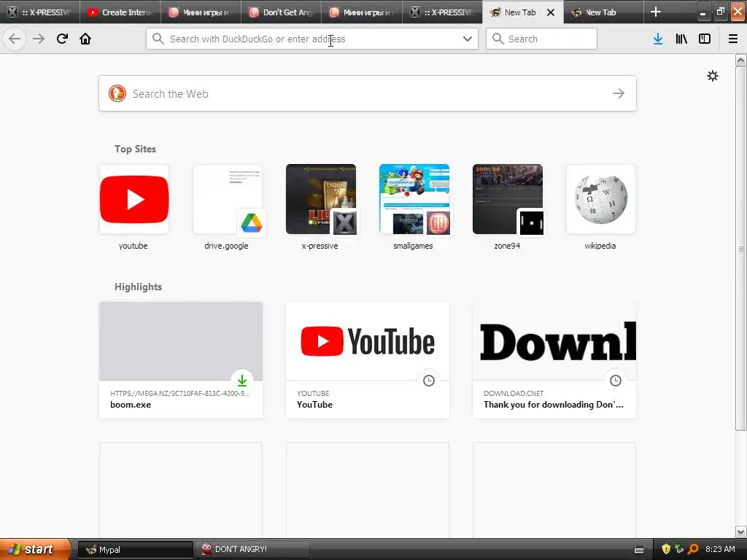Reload the current page
Screen dimensions: 747x560
(62, 39)
